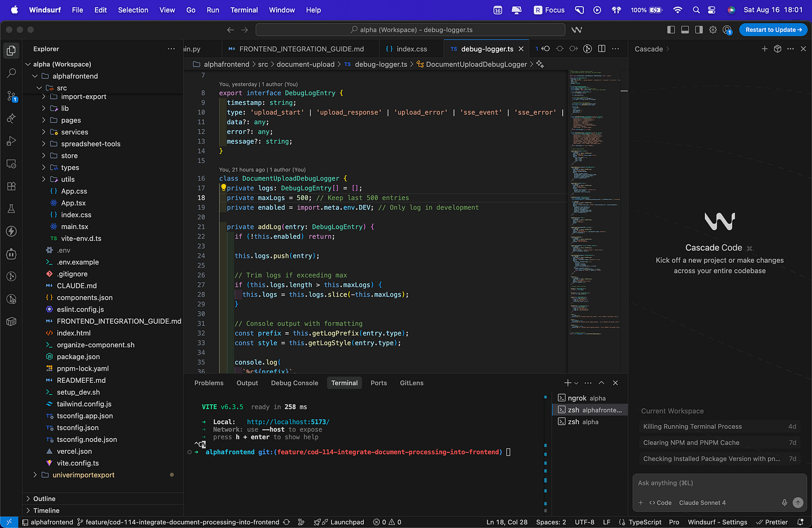Open the Terminal menu in menu bar
The image size is (812, 528).
coord(244,10)
